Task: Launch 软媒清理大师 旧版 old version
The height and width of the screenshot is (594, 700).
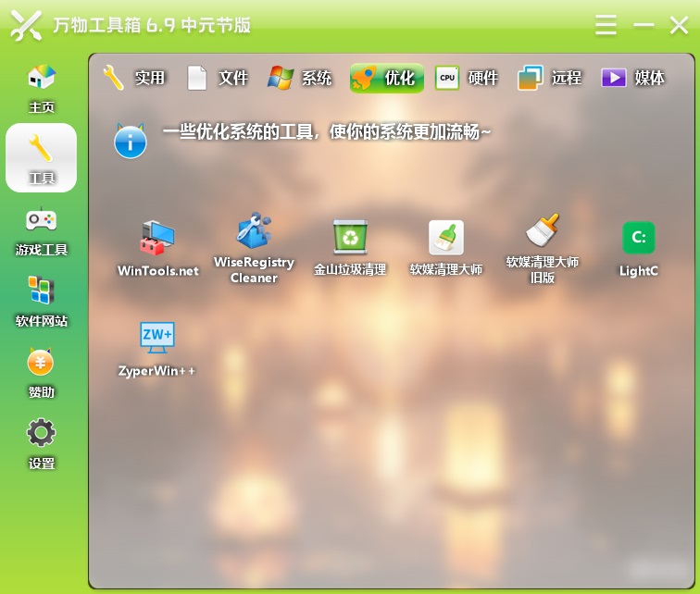Action: [x=542, y=248]
